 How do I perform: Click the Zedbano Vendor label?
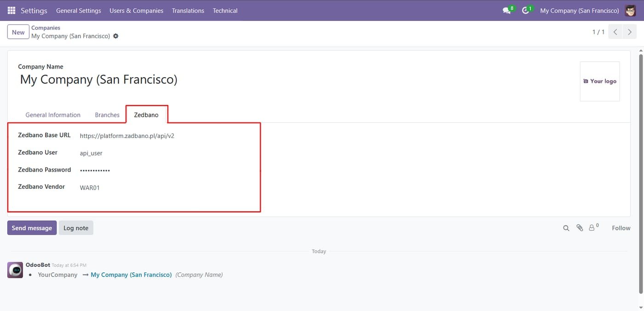[x=41, y=186]
